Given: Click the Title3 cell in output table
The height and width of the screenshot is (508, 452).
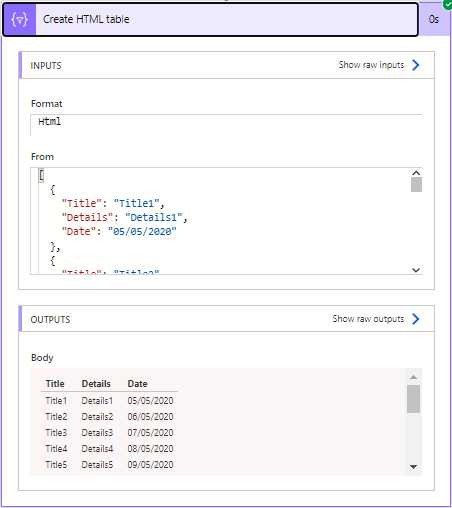Looking at the screenshot, I should [x=56, y=433].
